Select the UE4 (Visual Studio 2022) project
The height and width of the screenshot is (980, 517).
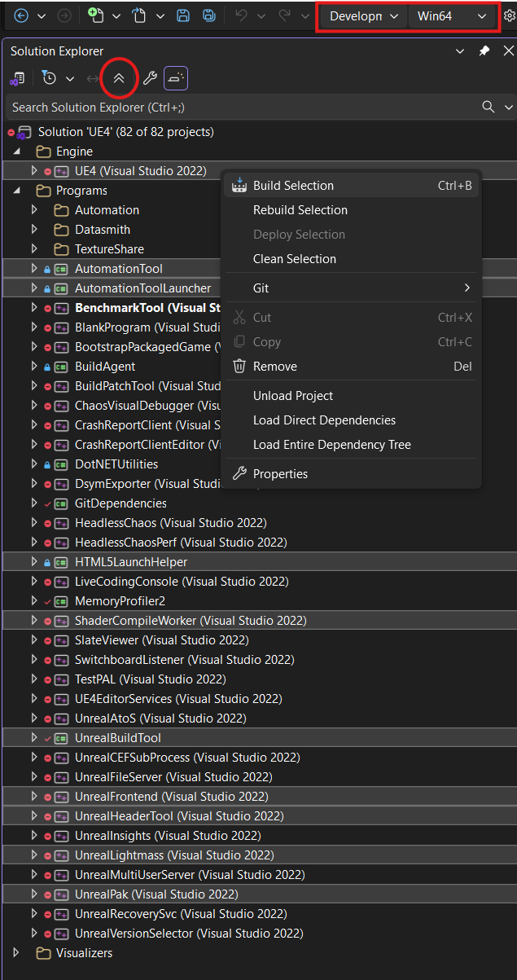tap(141, 171)
